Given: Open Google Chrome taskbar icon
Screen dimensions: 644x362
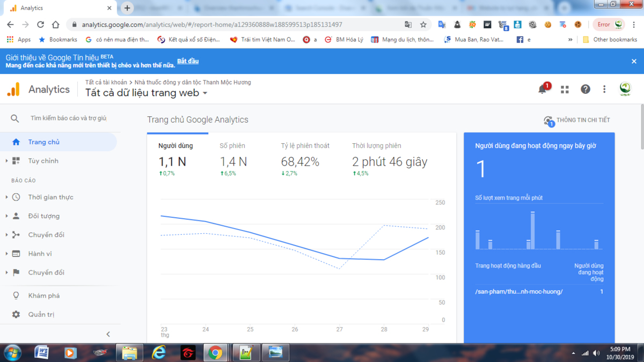Looking at the screenshot, I should pyautogui.click(x=216, y=352).
